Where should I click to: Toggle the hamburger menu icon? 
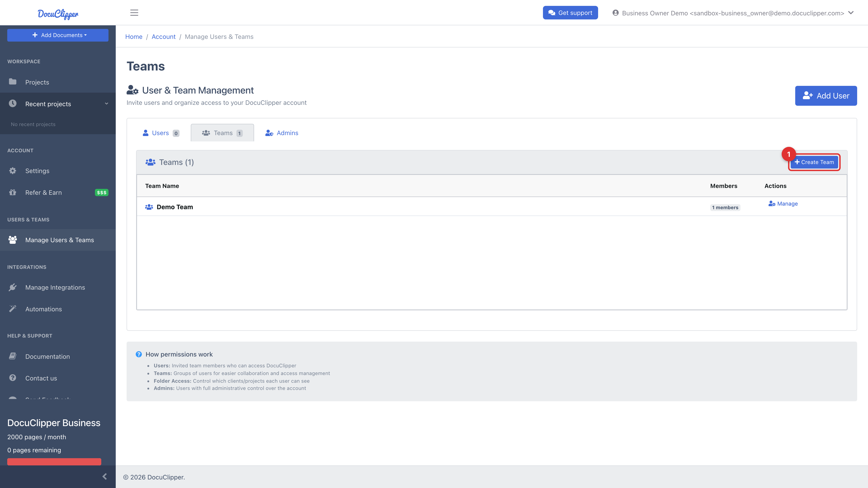click(134, 13)
